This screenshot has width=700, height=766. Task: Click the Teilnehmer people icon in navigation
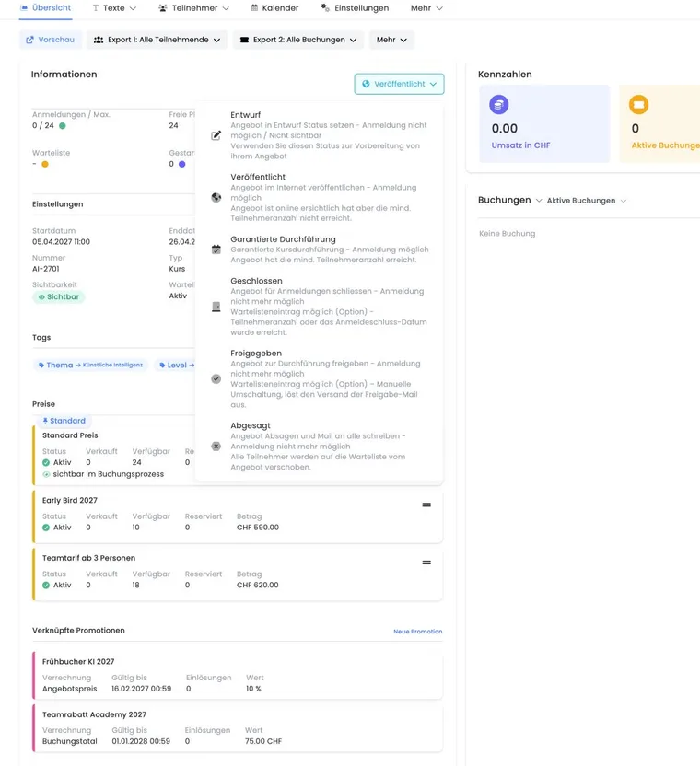point(163,7)
